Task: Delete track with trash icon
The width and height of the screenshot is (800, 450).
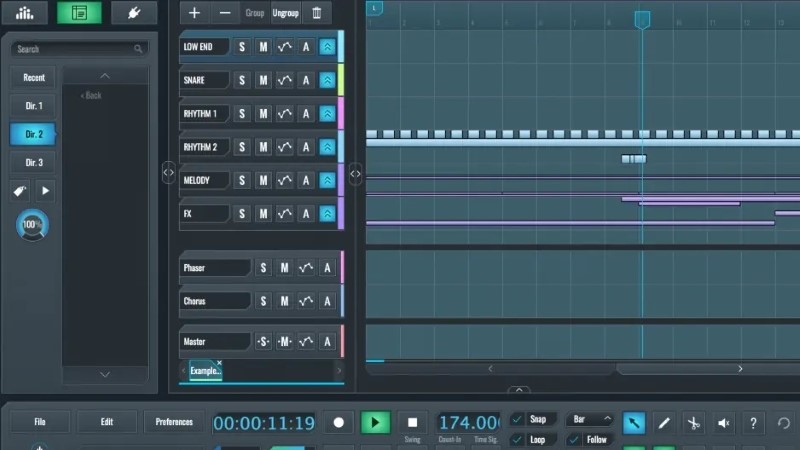Action: [x=316, y=13]
